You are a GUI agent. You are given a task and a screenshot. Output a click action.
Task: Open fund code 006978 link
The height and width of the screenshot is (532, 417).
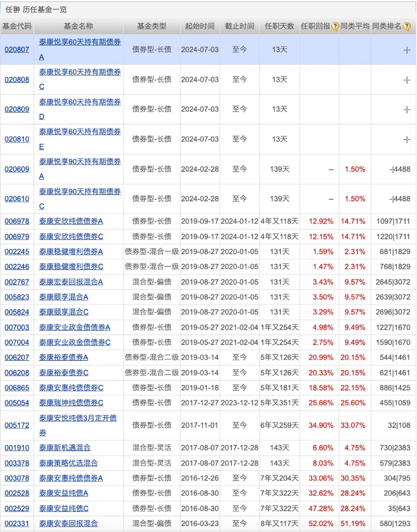pyautogui.click(x=17, y=222)
